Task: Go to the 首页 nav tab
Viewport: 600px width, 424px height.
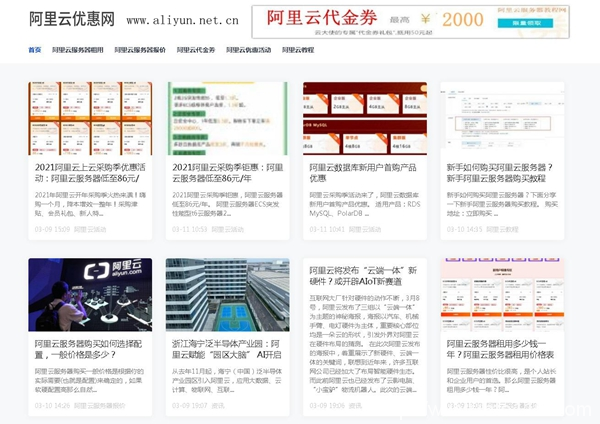Action: 35,49
